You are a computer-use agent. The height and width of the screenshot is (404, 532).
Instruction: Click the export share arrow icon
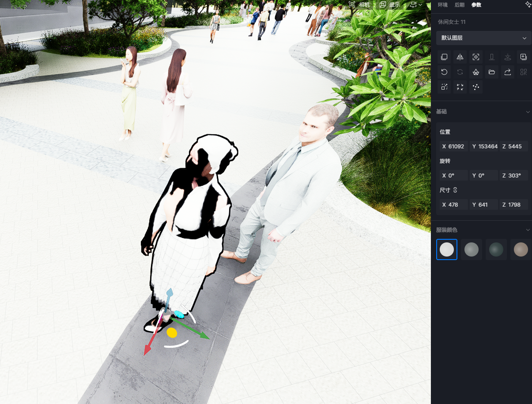[508, 72]
